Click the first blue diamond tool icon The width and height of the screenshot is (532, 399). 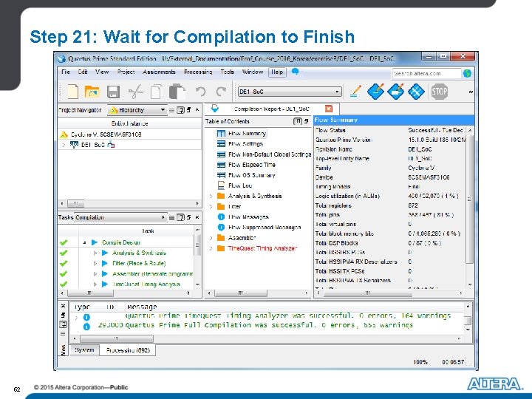[x=376, y=92]
